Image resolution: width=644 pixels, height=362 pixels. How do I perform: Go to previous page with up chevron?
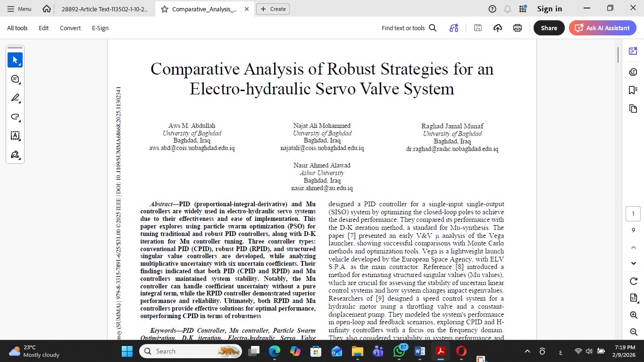634,247
